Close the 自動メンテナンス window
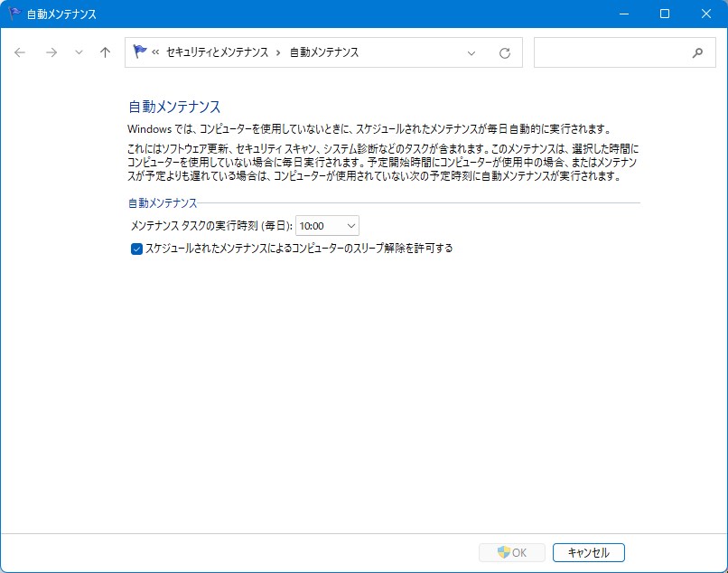The width and height of the screenshot is (728, 573). tap(706, 14)
